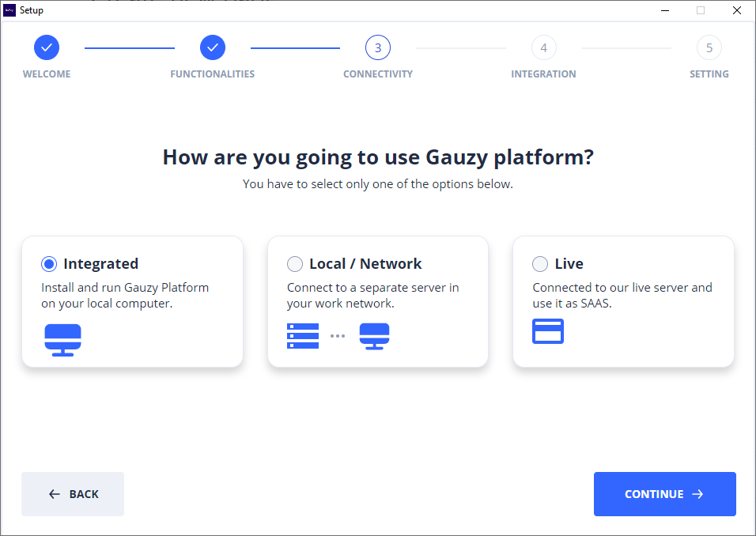Click 'Connect to a separate server' description
Screen dimensions: 756x536
(x=372, y=296)
